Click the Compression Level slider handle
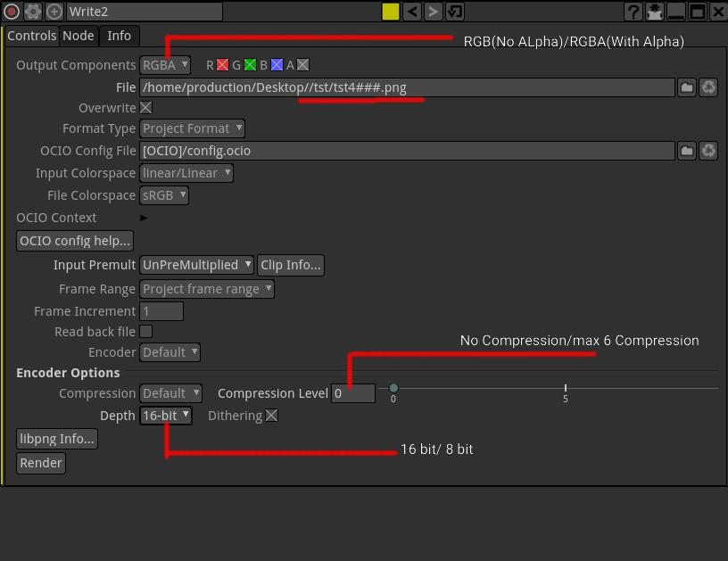Image resolution: width=728 pixels, height=561 pixels. click(x=393, y=388)
